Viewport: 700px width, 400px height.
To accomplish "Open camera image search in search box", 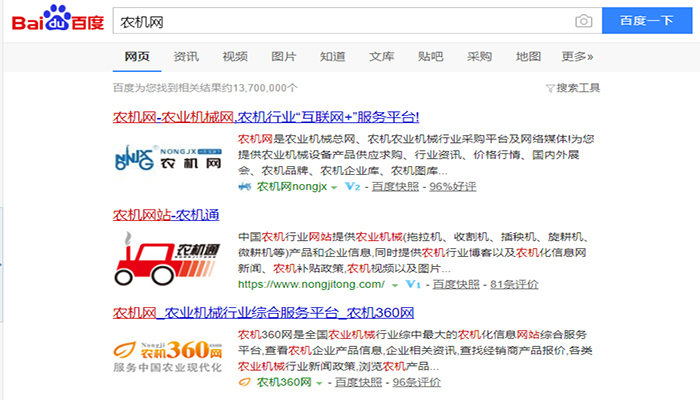I will (584, 21).
